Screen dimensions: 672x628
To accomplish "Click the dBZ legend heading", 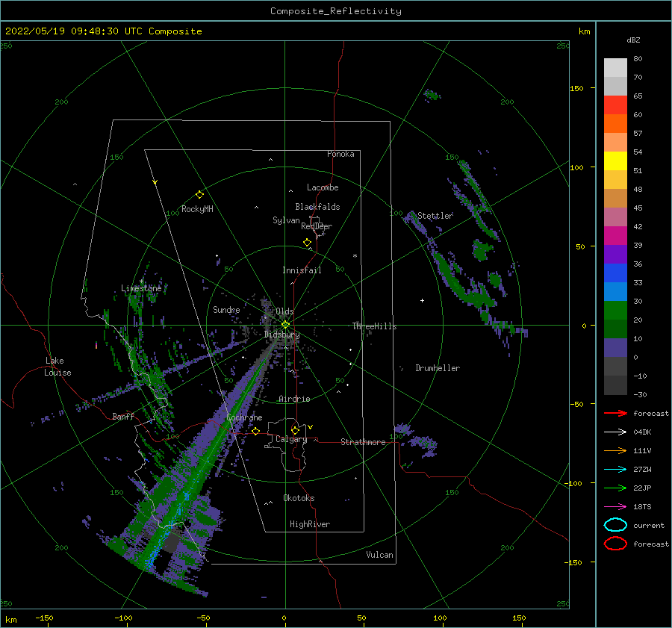I will point(633,40).
